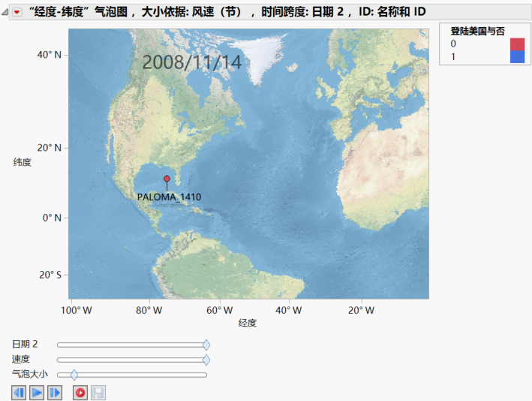Click the 纬度 y-axis label

point(23,162)
